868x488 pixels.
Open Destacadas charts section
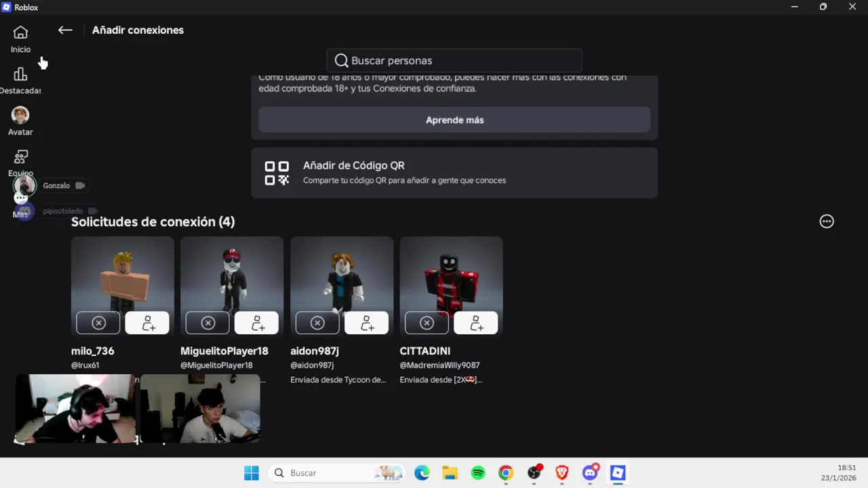[x=20, y=81]
